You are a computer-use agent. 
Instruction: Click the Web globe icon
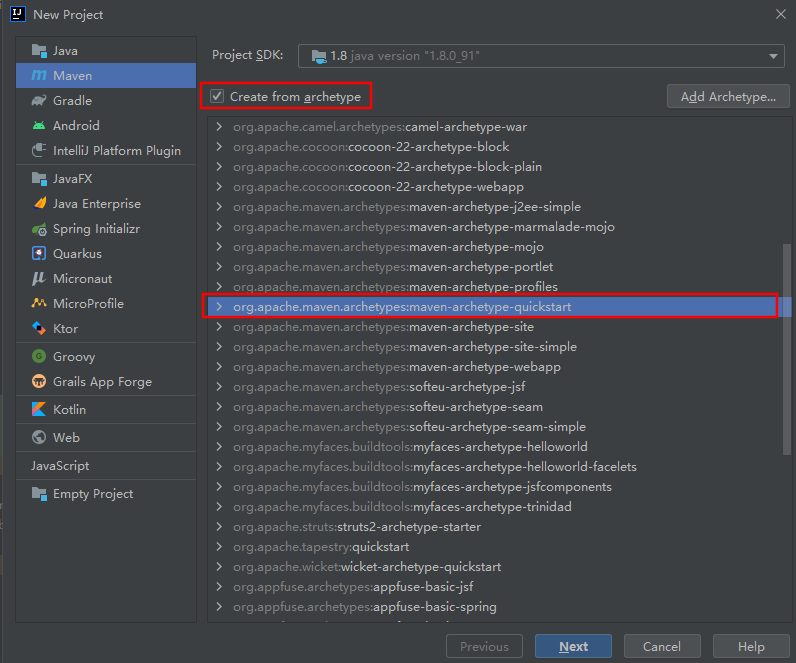click(39, 437)
